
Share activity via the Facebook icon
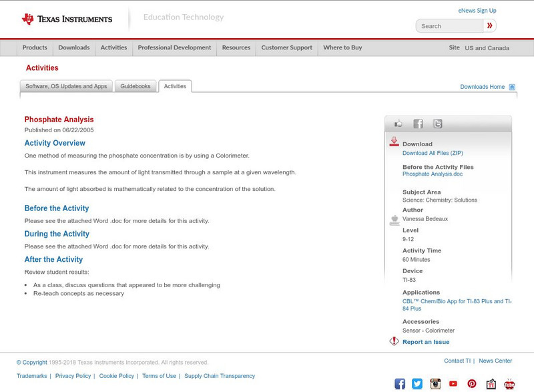[418, 123]
